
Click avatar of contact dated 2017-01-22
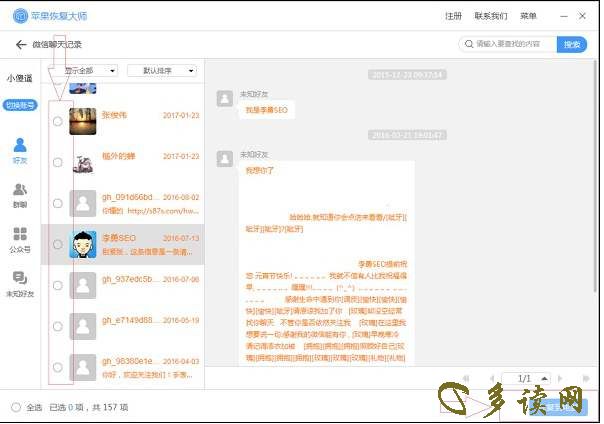(x=83, y=163)
